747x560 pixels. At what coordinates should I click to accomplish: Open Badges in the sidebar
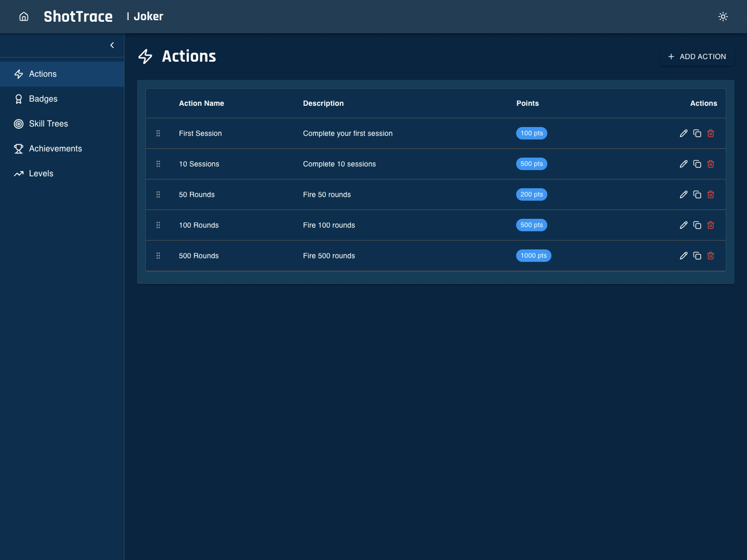pyautogui.click(x=62, y=99)
